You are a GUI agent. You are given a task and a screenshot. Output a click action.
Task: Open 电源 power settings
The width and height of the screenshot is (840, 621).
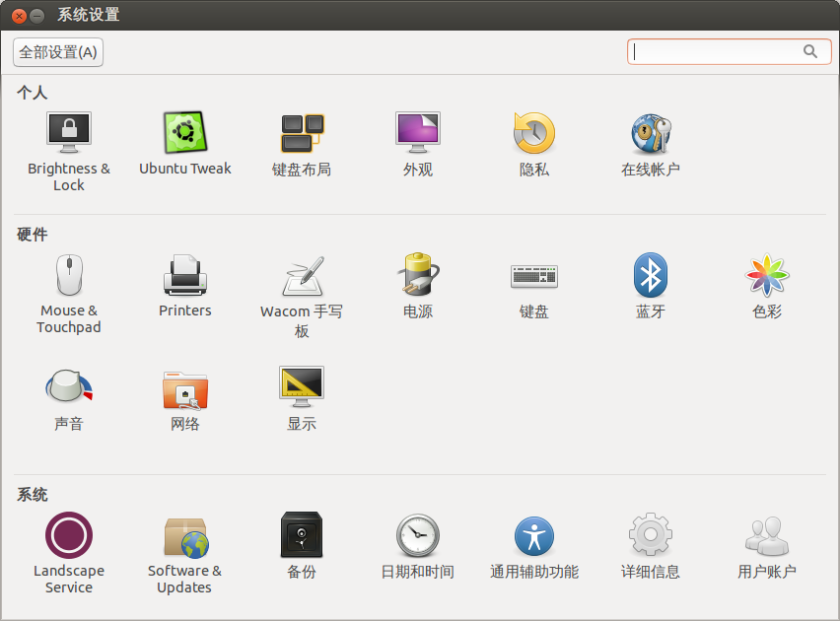[x=418, y=286]
